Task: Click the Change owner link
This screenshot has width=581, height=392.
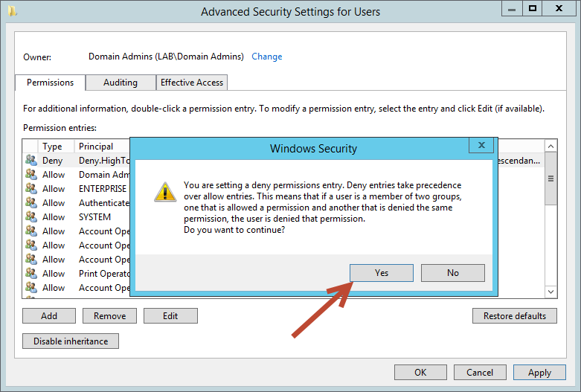Action: click(x=267, y=57)
